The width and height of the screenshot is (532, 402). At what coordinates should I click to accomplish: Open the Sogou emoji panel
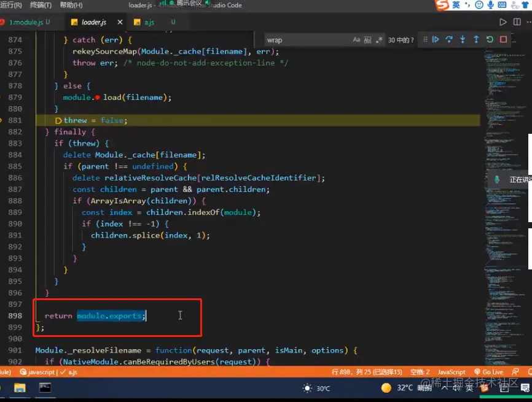pyautogui.click(x=479, y=5)
